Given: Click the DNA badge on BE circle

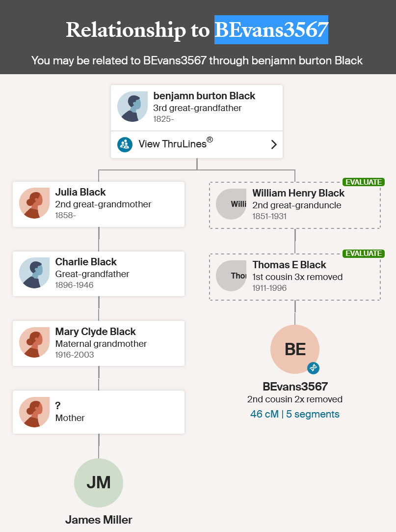Looking at the screenshot, I should [x=313, y=368].
